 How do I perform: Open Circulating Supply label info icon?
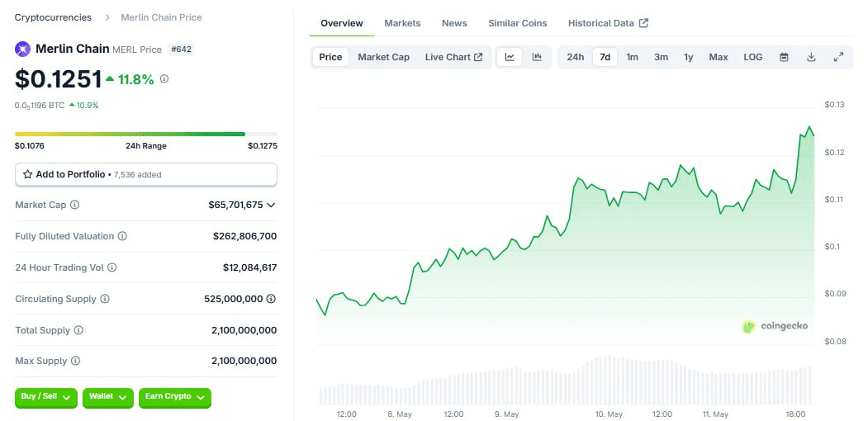[x=105, y=299]
